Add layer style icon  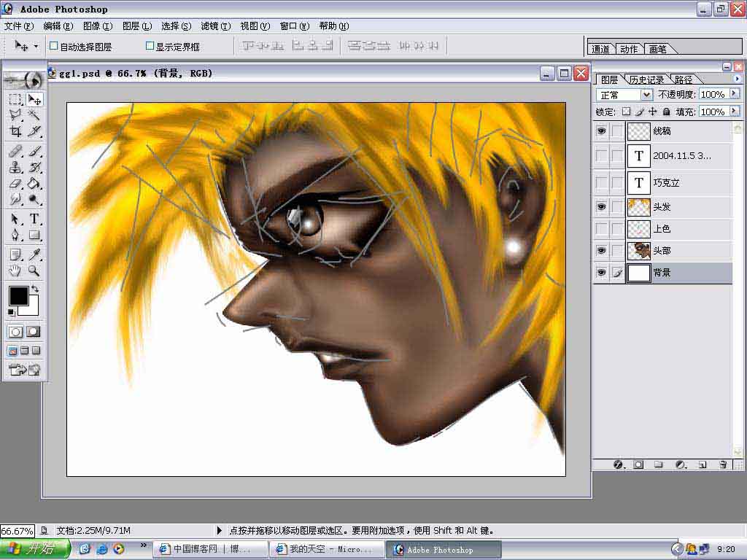coord(619,464)
